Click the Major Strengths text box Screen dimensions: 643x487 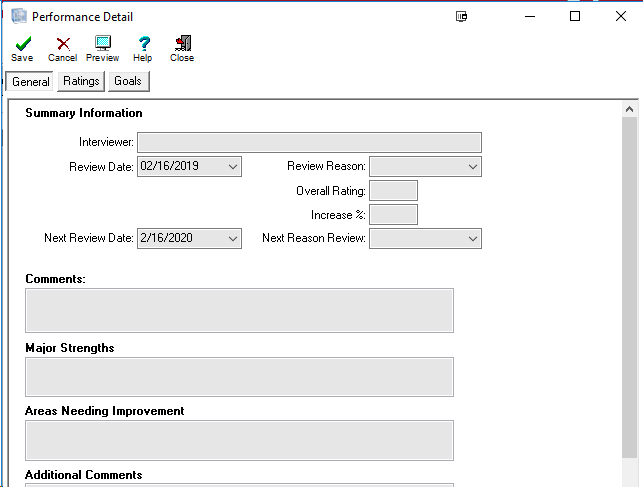tap(239, 376)
